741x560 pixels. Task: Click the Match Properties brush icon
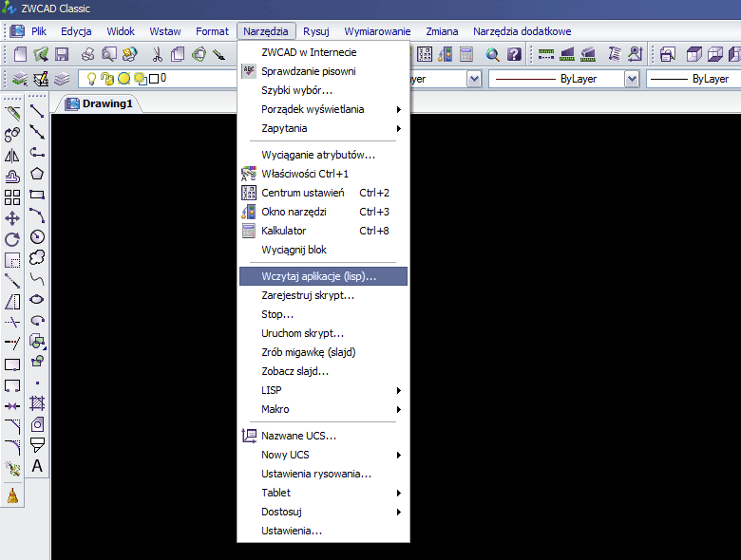pos(219,54)
